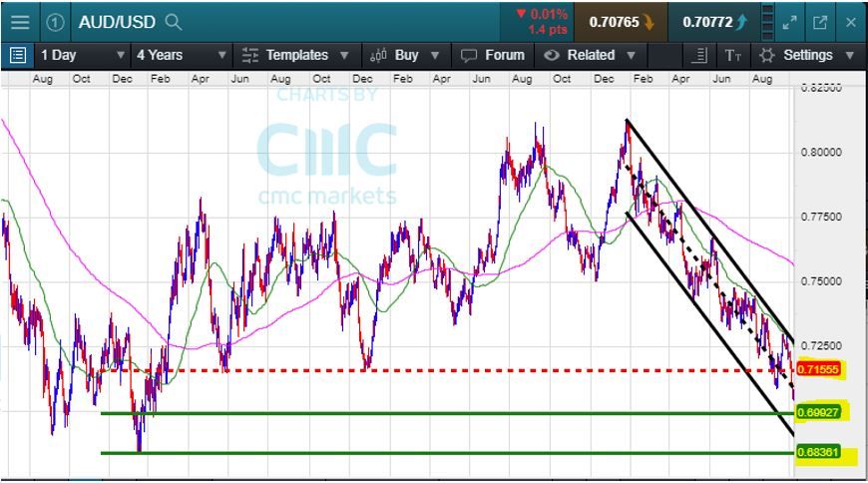Click the Forum speech bubble icon

tap(469, 56)
